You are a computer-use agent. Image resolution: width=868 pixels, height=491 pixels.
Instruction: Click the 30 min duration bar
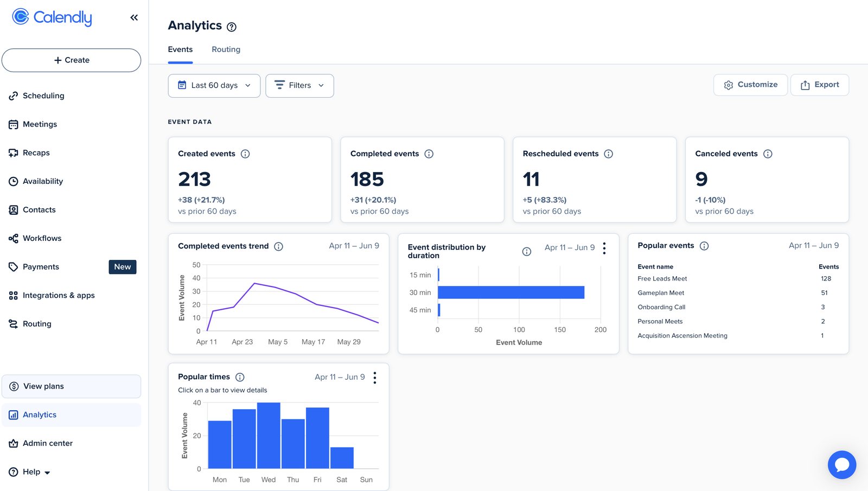[511, 292]
